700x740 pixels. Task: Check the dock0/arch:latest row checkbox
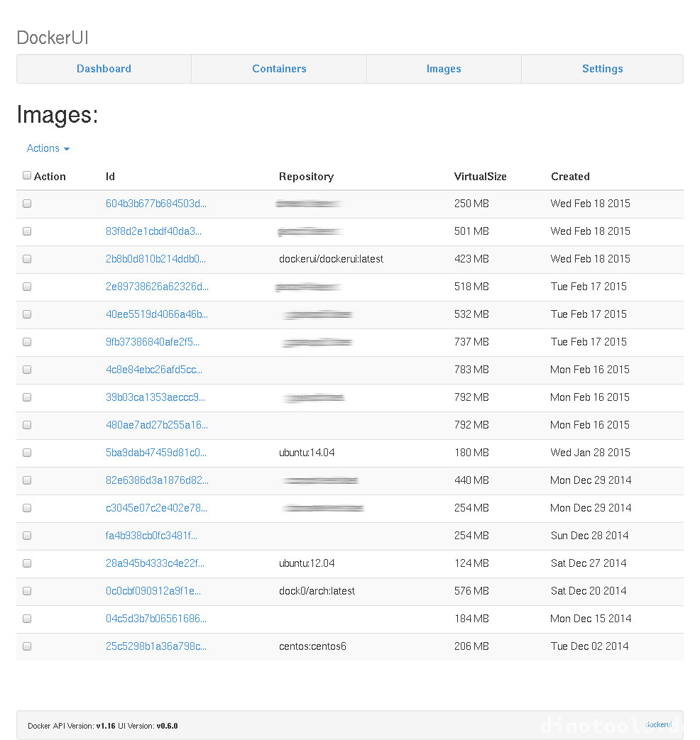[27, 591]
